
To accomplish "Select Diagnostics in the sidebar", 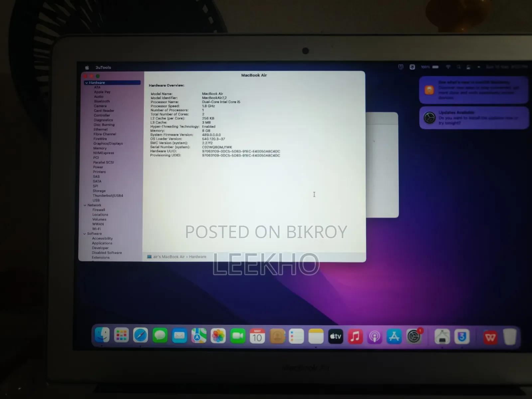I will [103, 120].
